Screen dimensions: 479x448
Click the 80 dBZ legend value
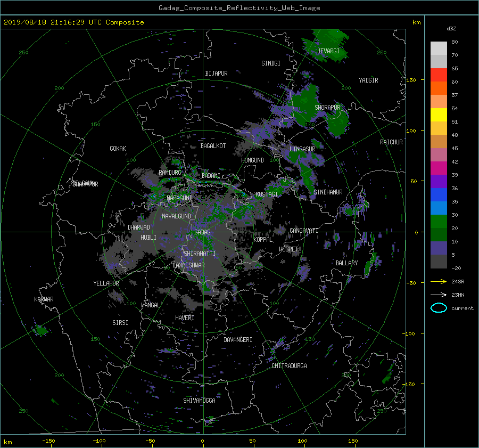click(x=455, y=42)
